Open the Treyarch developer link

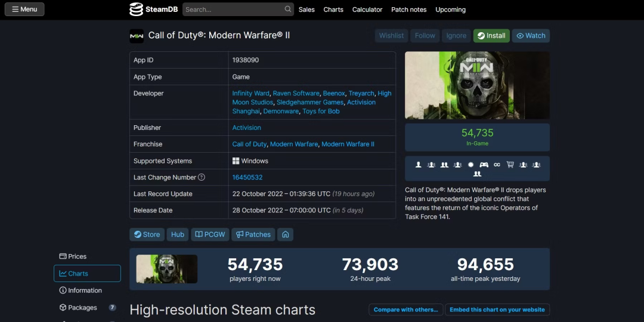coord(361,93)
